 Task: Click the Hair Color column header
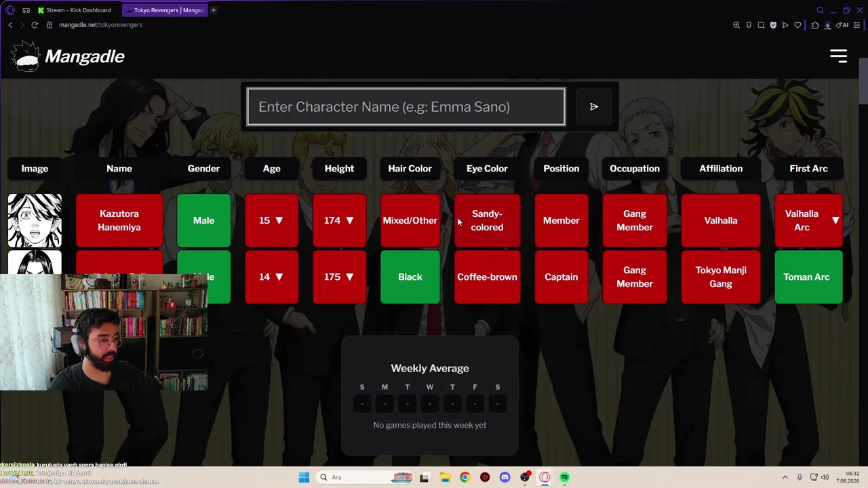410,169
